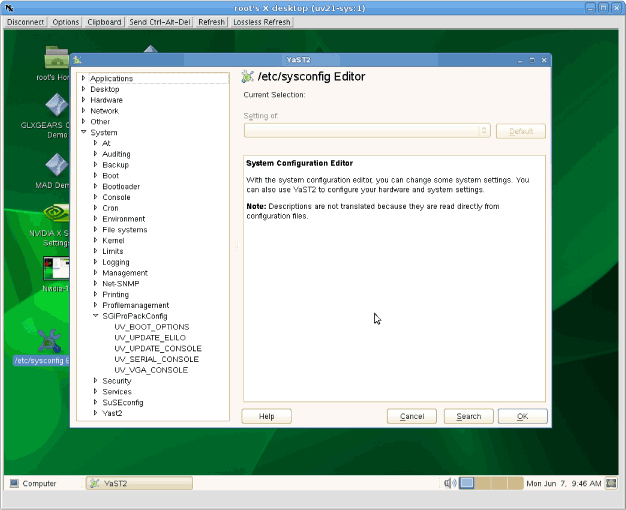Click the YaST2 taskbar button

point(139,483)
